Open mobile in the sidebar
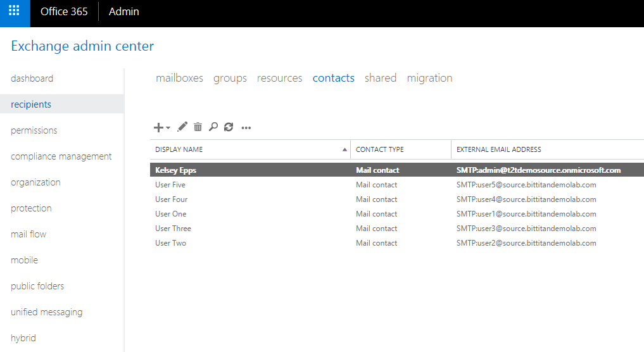 24,260
